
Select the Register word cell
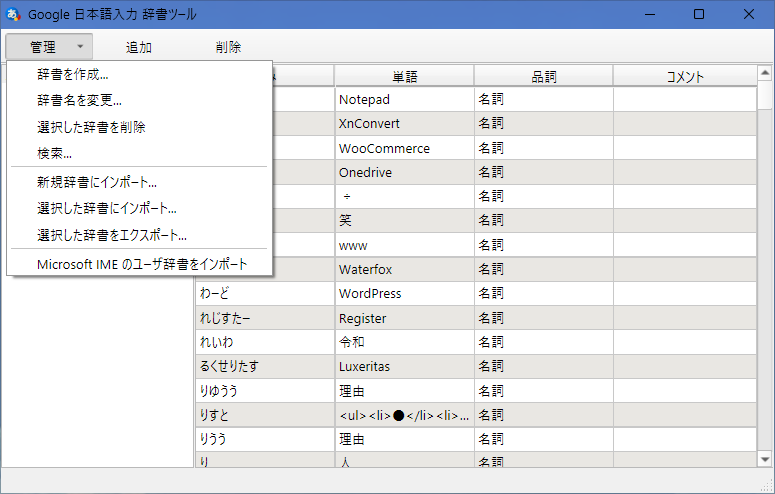click(404, 318)
